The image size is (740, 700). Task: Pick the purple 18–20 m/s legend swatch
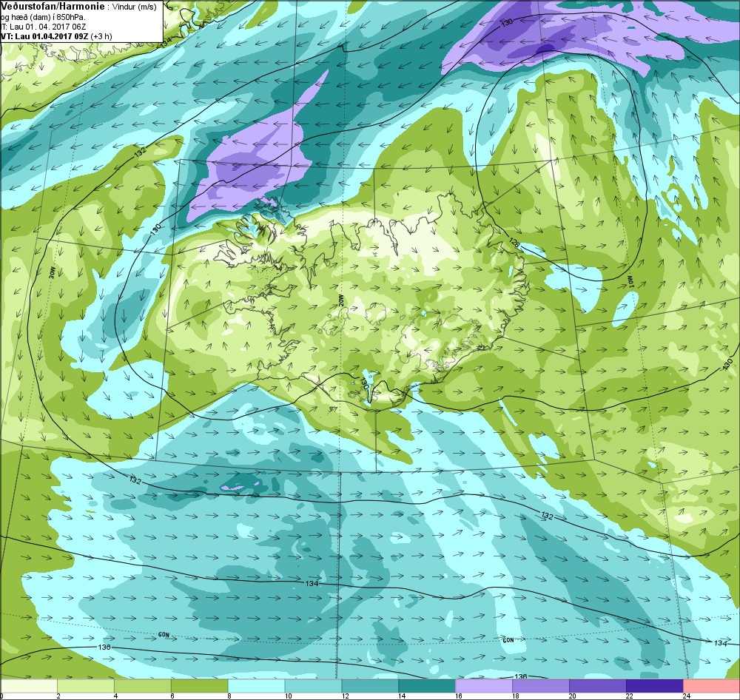pyautogui.click(x=541, y=685)
